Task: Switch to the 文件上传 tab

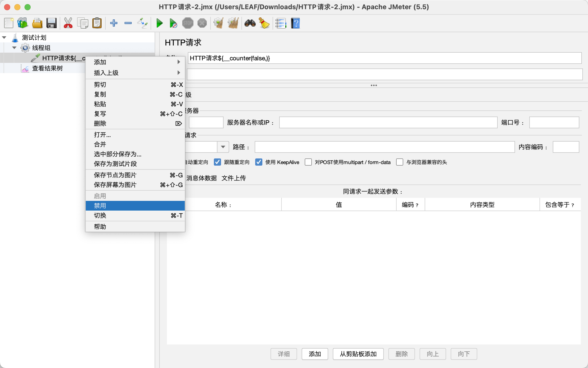Action: pyautogui.click(x=234, y=178)
